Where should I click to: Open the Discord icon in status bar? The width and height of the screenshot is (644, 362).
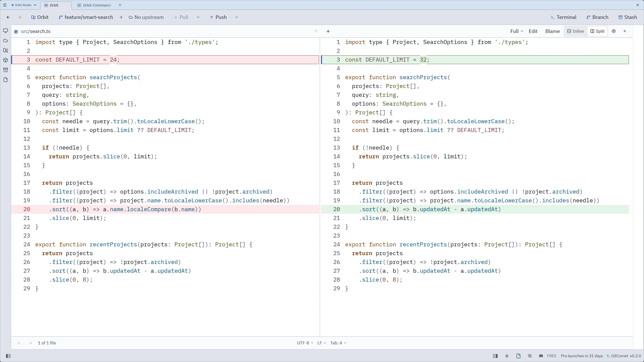(541, 356)
